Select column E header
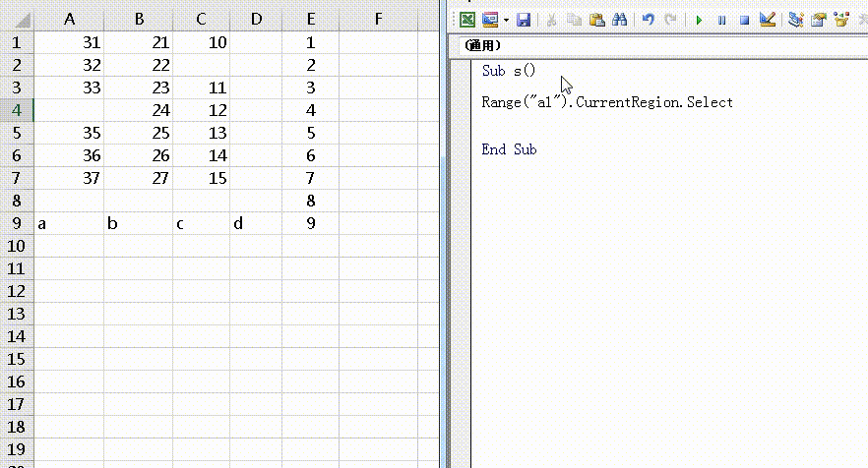The width and height of the screenshot is (868, 468). tap(311, 20)
